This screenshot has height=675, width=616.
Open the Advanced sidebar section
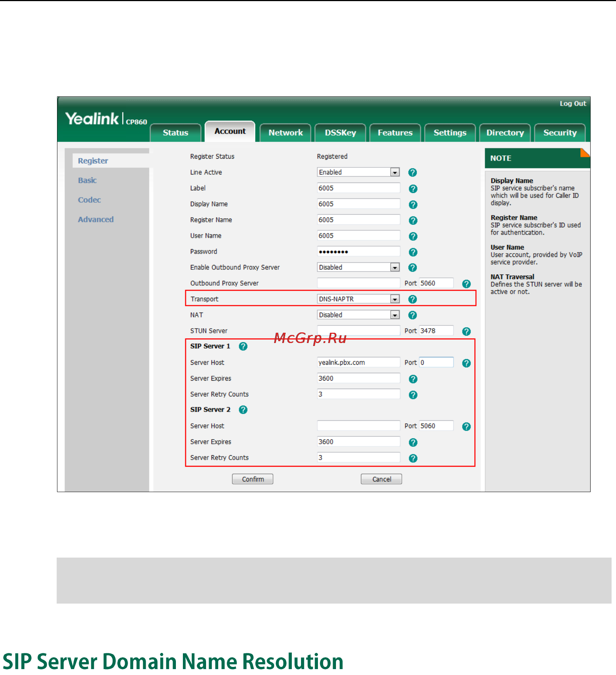[96, 219]
